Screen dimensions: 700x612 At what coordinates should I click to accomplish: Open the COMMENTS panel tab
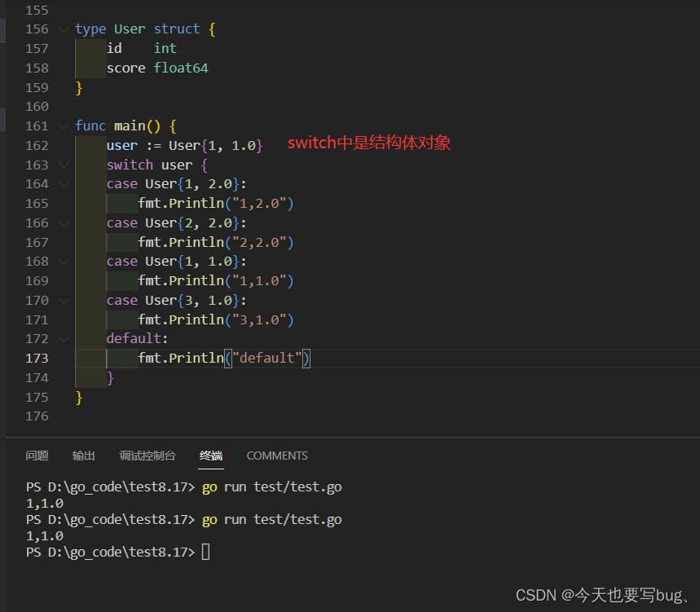click(277, 456)
